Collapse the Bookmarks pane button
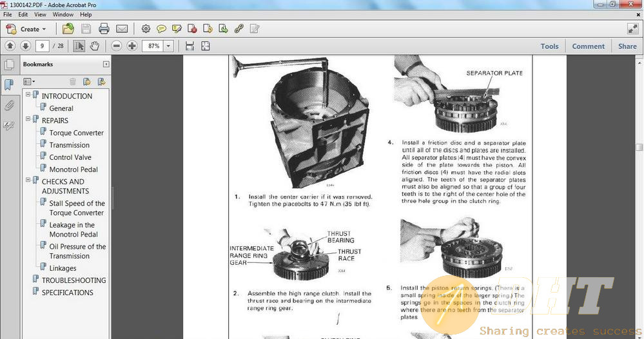The image size is (644, 339). [x=106, y=64]
